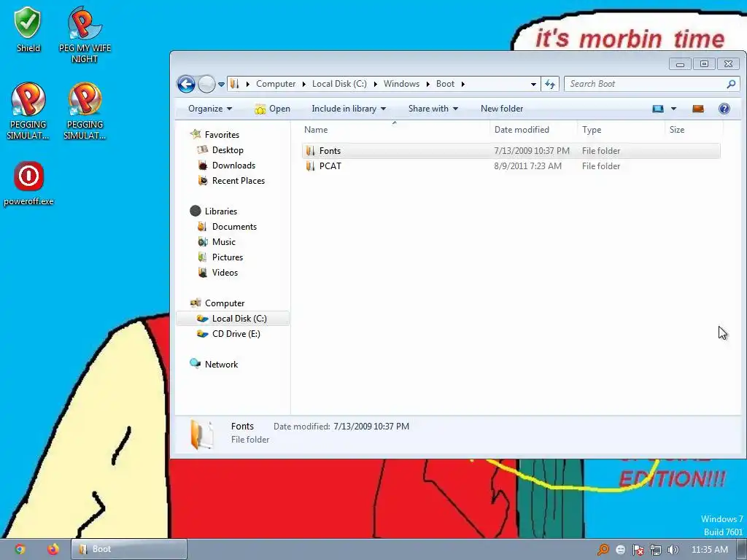This screenshot has height=560, width=747.
Task: Click the Refresh button next to address bar
Action: (x=550, y=84)
